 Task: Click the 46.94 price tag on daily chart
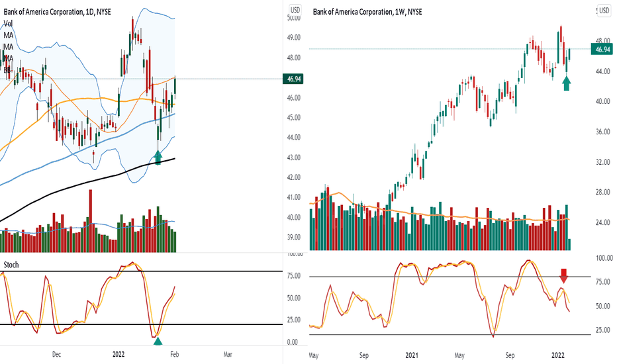click(293, 79)
